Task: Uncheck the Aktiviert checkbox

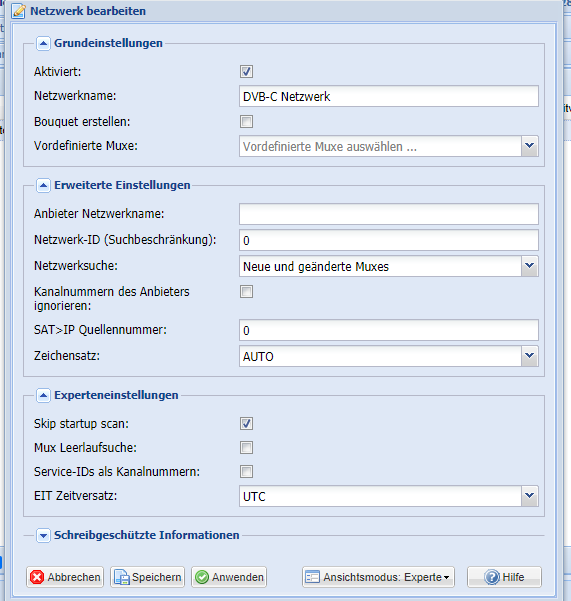Action: point(246,71)
